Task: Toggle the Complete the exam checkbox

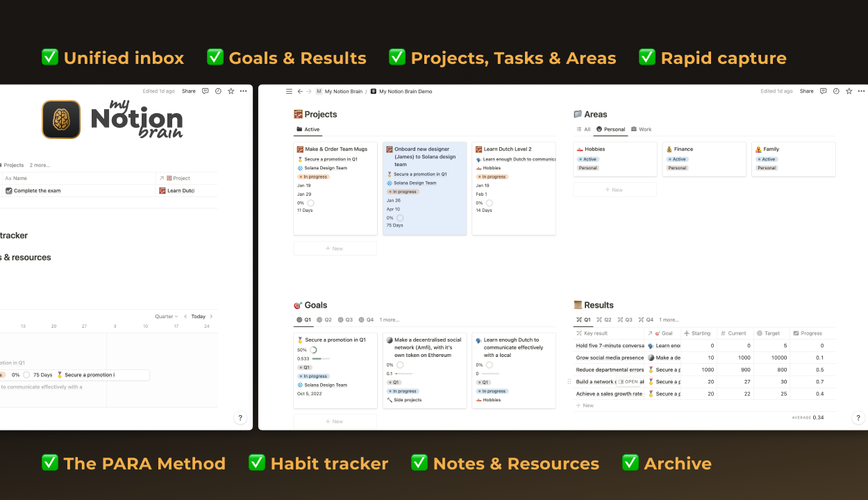Action: (x=9, y=190)
